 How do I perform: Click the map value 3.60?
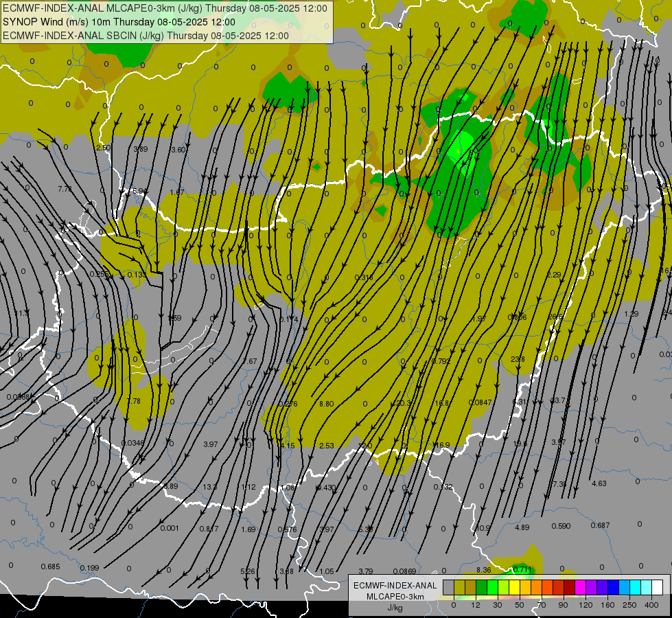tap(178, 150)
